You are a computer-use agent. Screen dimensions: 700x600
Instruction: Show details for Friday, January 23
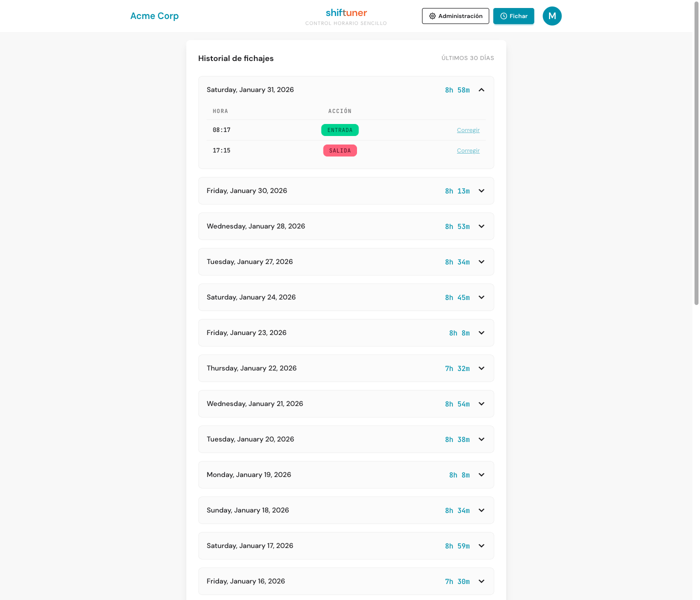(346, 333)
